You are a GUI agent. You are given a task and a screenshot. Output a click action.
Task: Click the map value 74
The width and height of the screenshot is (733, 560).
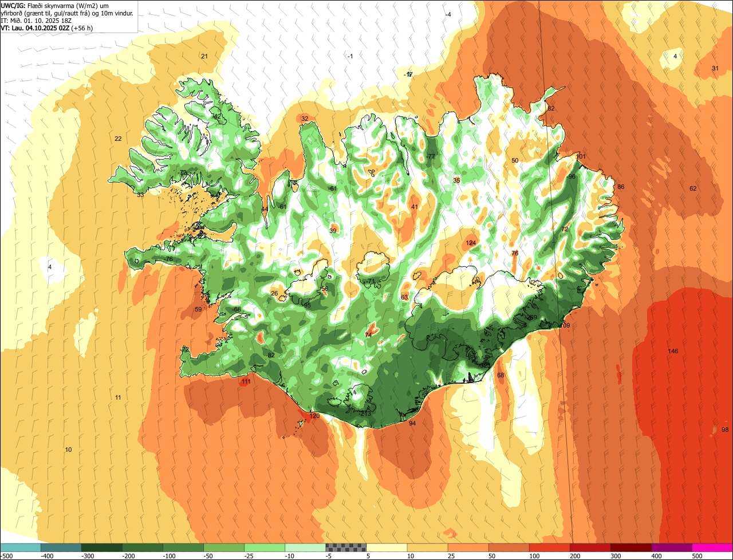(x=368, y=335)
